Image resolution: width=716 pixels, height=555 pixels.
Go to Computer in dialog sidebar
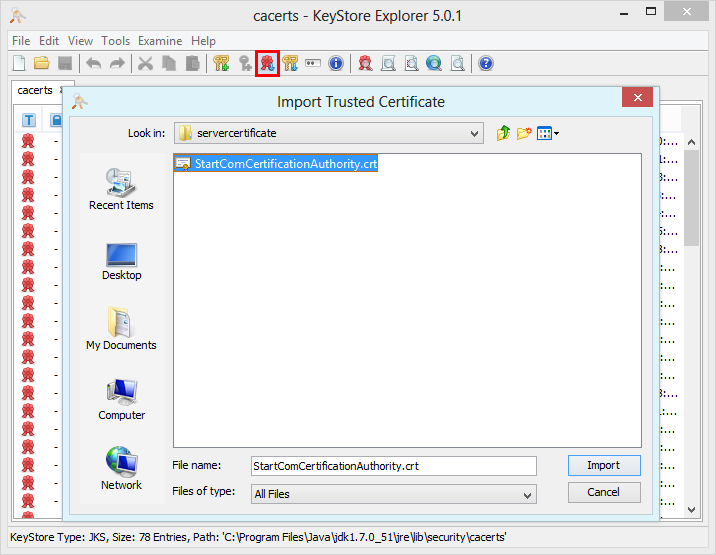[121, 399]
